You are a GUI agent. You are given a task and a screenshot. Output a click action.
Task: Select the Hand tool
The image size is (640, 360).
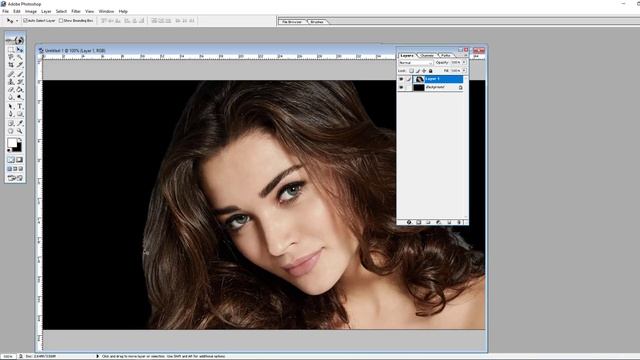pyautogui.click(x=11, y=131)
